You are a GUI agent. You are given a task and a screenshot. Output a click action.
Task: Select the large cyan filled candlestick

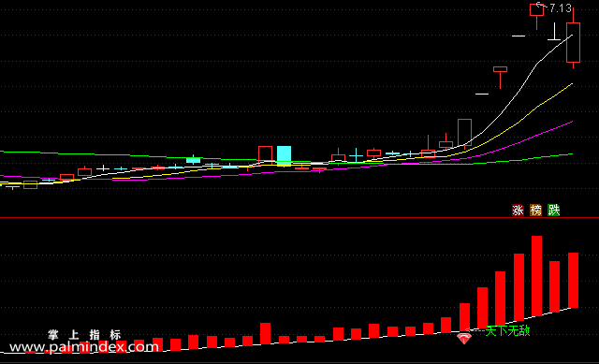coord(284,156)
